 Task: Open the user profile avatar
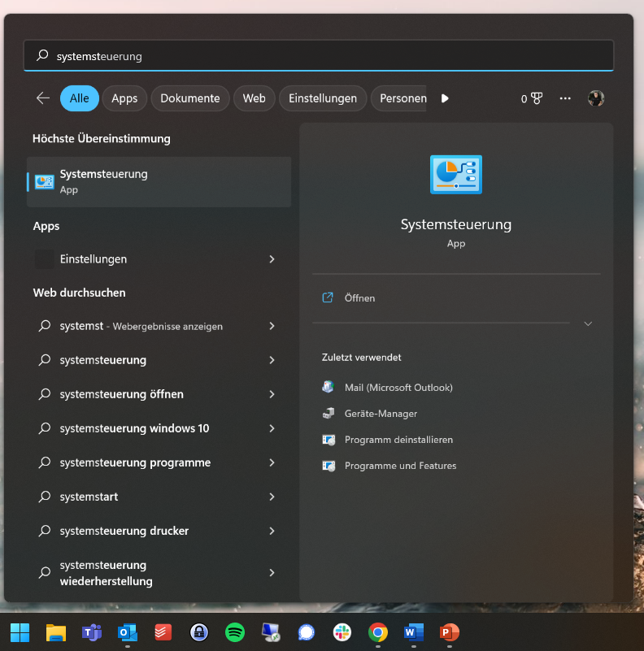(597, 98)
